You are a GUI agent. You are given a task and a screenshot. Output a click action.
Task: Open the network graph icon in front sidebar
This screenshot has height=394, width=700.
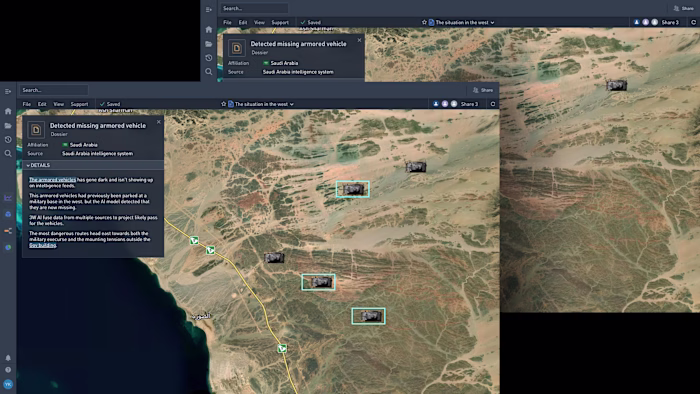(8, 231)
